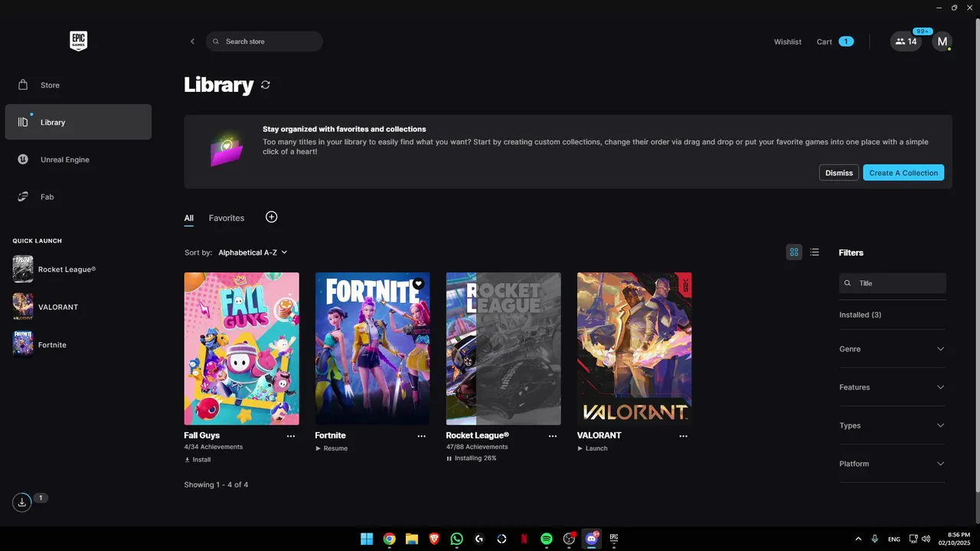Open the Rocket League cover thumbnail
Screen dimensions: 980x551
tap(504, 348)
